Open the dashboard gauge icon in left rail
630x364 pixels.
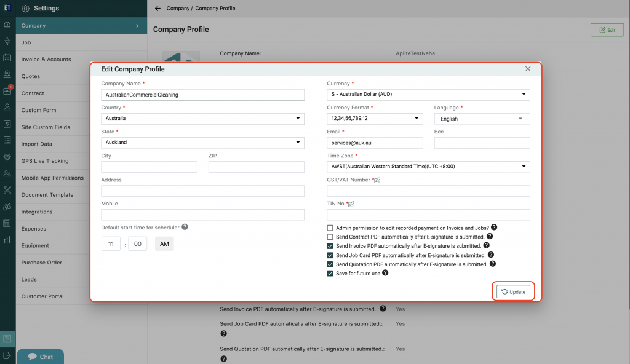7,25
